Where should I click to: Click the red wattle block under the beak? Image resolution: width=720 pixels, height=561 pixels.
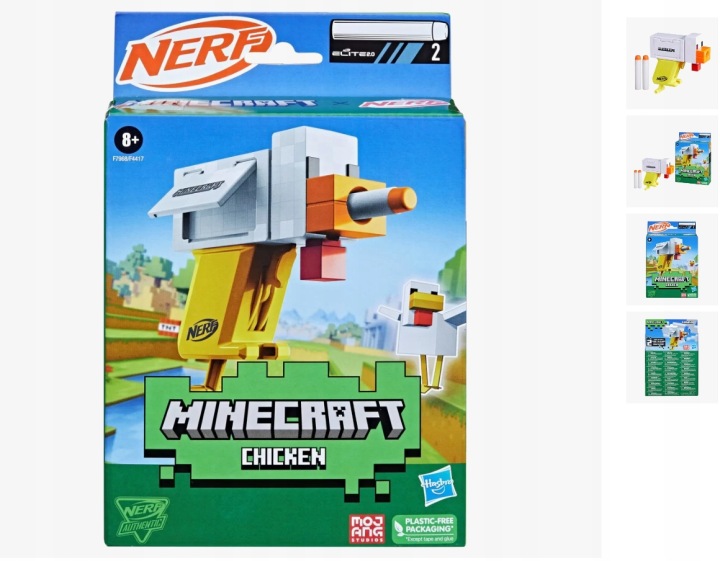click(x=323, y=261)
